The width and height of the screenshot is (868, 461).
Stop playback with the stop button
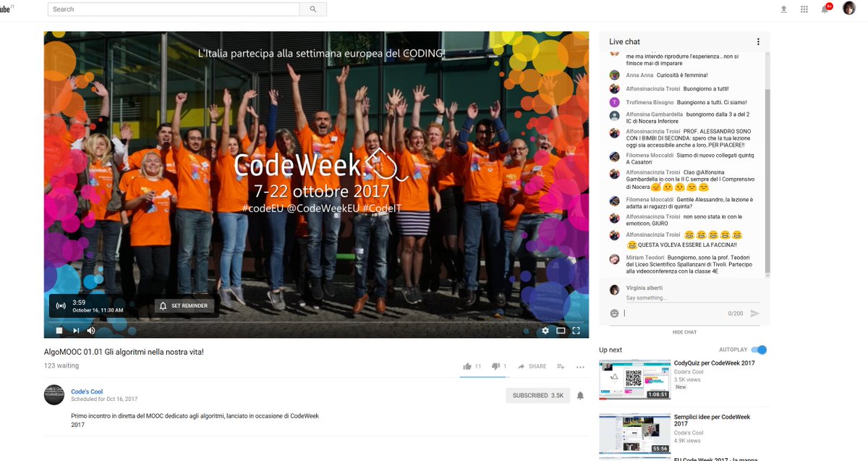pyautogui.click(x=59, y=331)
